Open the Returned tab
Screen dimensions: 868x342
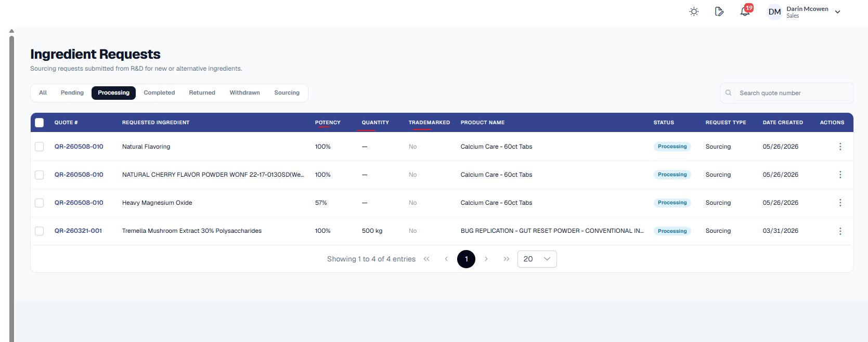click(x=202, y=93)
